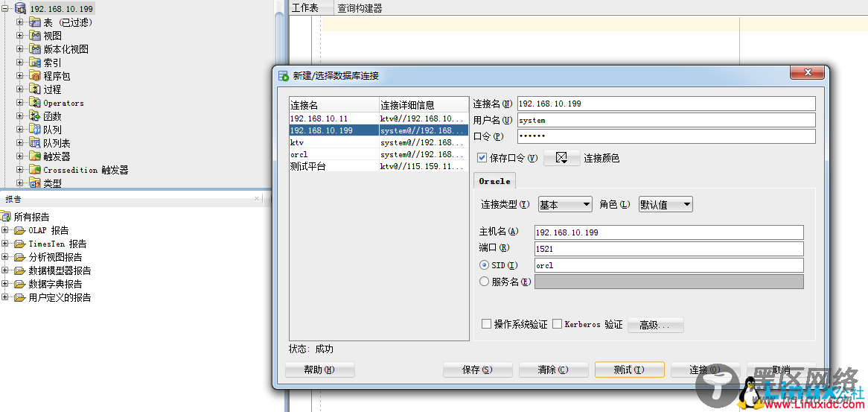This screenshot has width=868, height=412.
Task: Select the Oracle tab in dialog
Action: click(494, 181)
